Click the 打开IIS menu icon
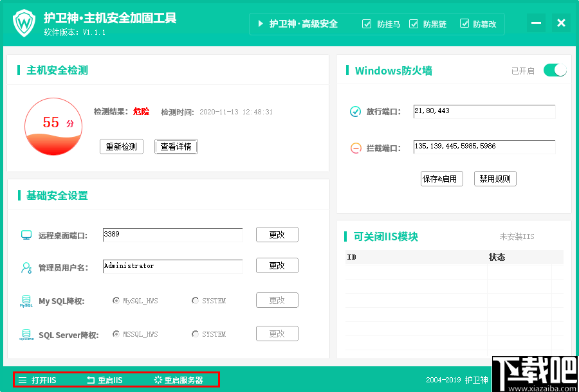Image resolution: width=579 pixels, height=392 pixels. (x=23, y=379)
